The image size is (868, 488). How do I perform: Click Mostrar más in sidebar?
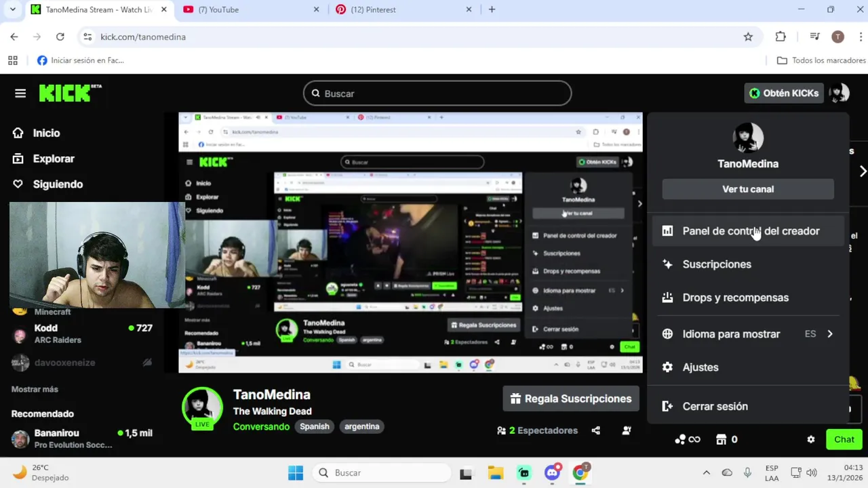(35, 389)
